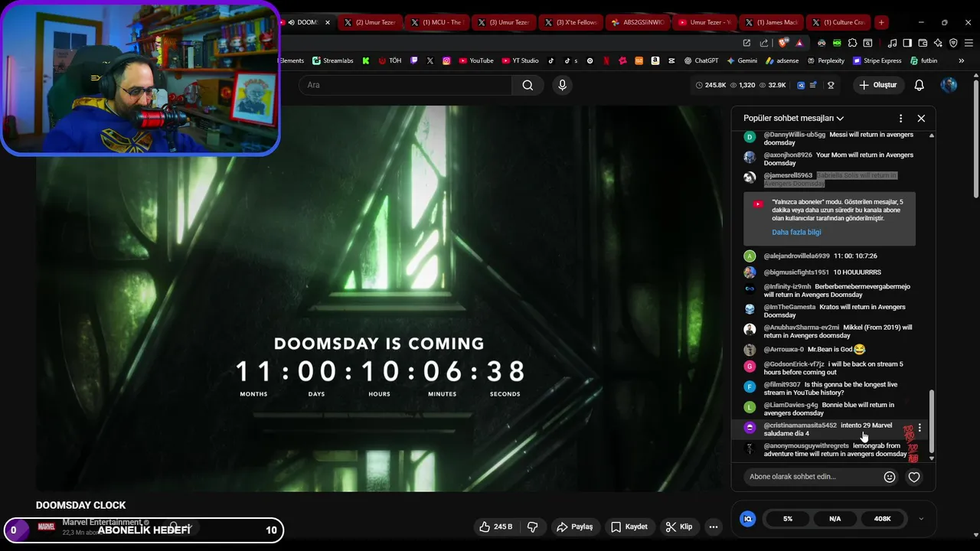Viewport: 980px width, 551px height.
Task: Switch to the (1) James Mack tab
Action: pos(771,22)
